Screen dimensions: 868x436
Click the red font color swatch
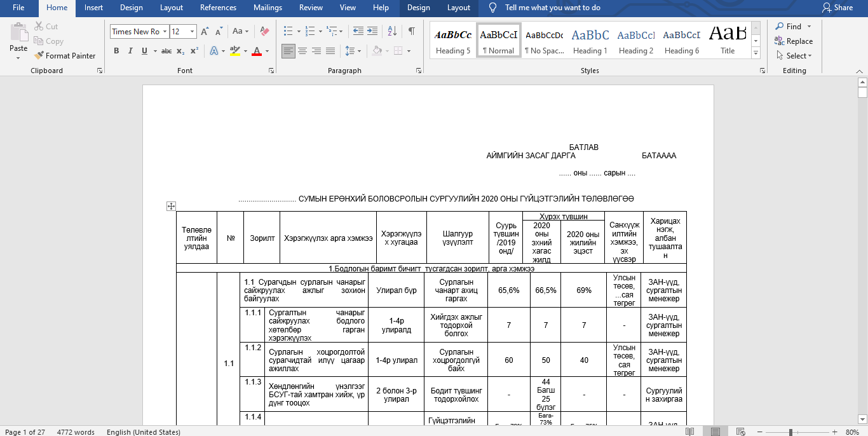click(257, 51)
